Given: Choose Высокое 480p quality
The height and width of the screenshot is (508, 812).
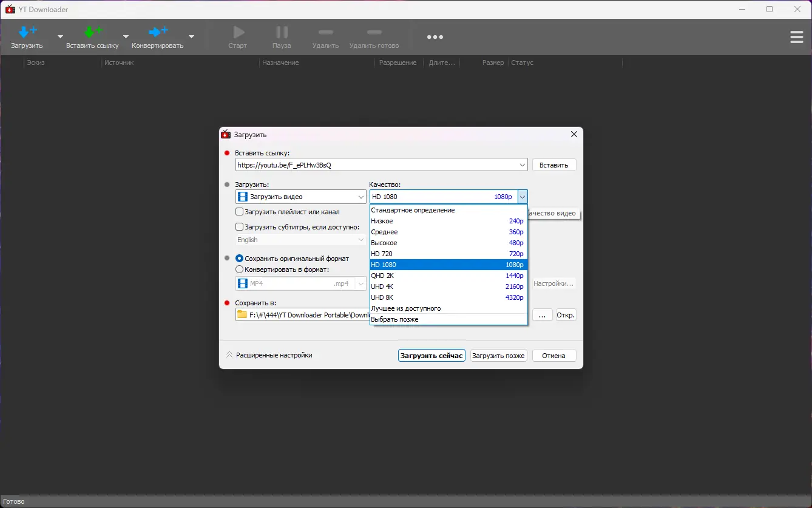Looking at the screenshot, I should (448, 243).
